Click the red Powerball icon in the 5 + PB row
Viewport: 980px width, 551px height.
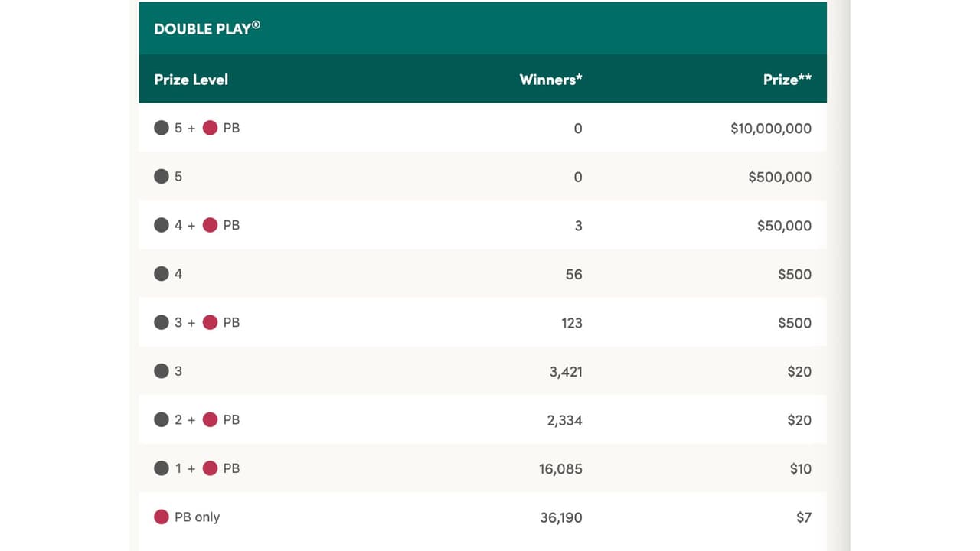pyautogui.click(x=210, y=128)
